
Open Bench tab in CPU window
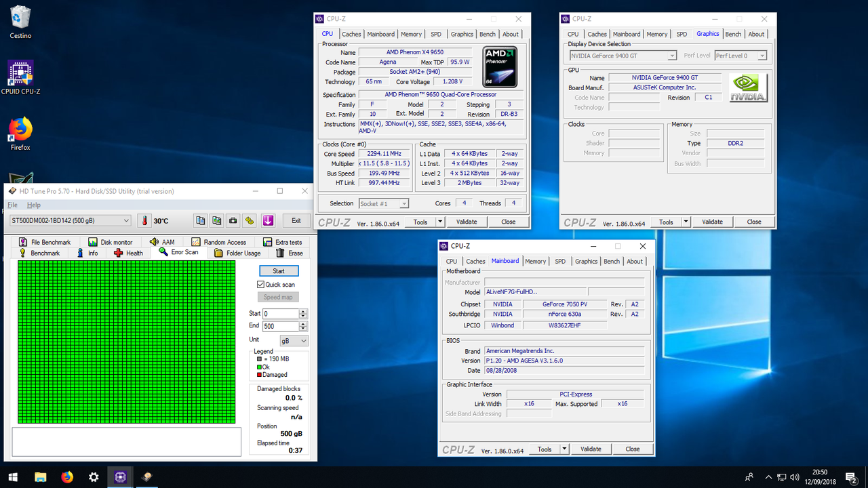[x=488, y=34]
